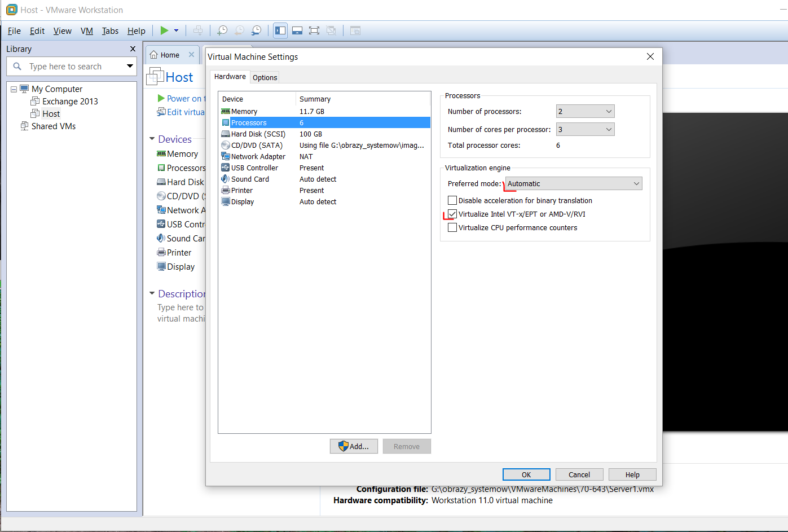Collapse the My Computer tree node
The width and height of the screenshot is (788, 532).
click(x=14, y=89)
